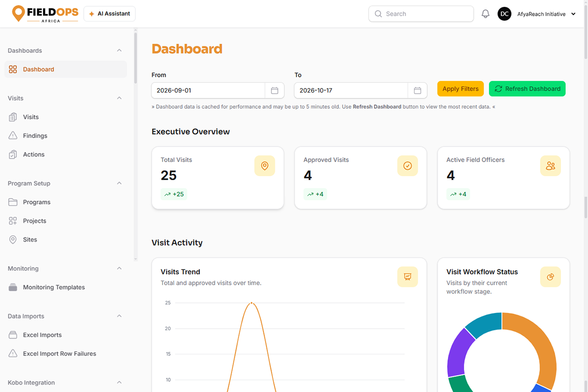Click the Refresh Dashboard button

[527, 89]
